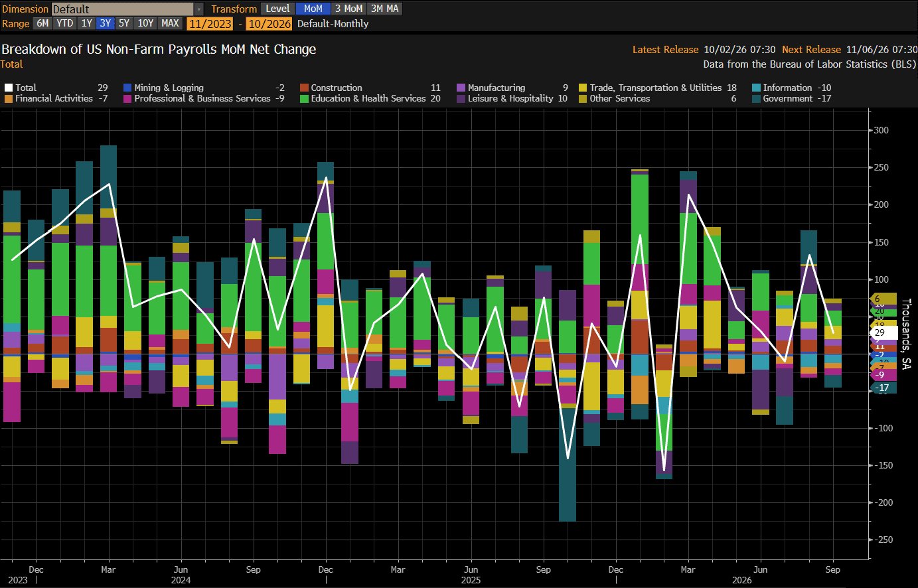Click the Dimension Default input field

click(123, 9)
